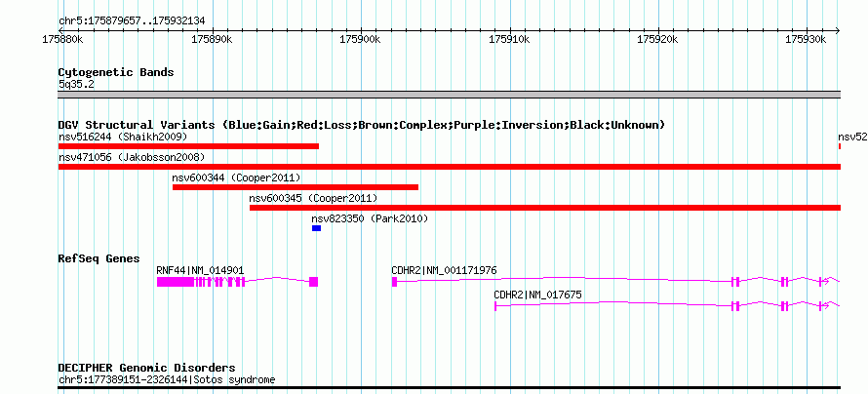The image size is (868, 394).
Task: Click the chr5:175879657..175932134 coordinate label
Action: click(132, 21)
